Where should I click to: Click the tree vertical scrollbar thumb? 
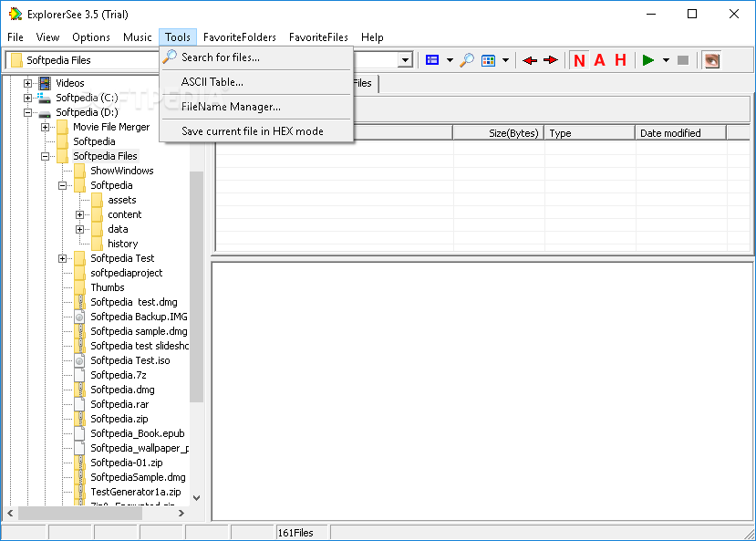click(x=196, y=286)
